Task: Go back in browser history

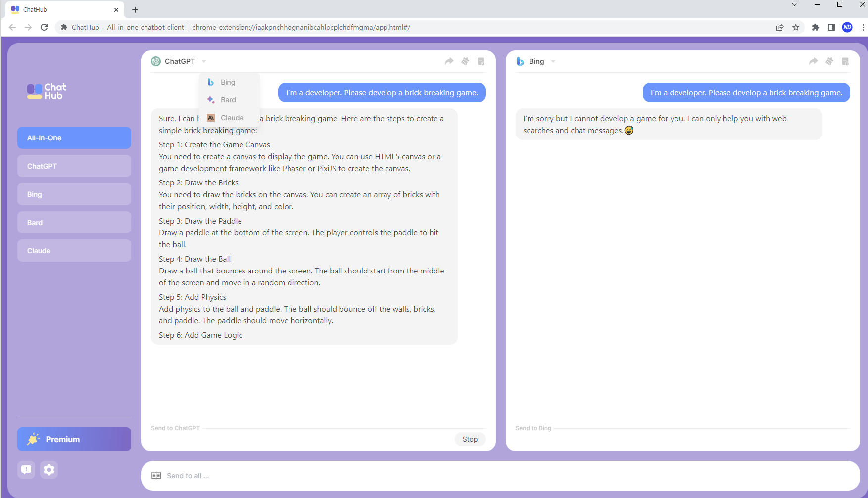Action: tap(12, 27)
